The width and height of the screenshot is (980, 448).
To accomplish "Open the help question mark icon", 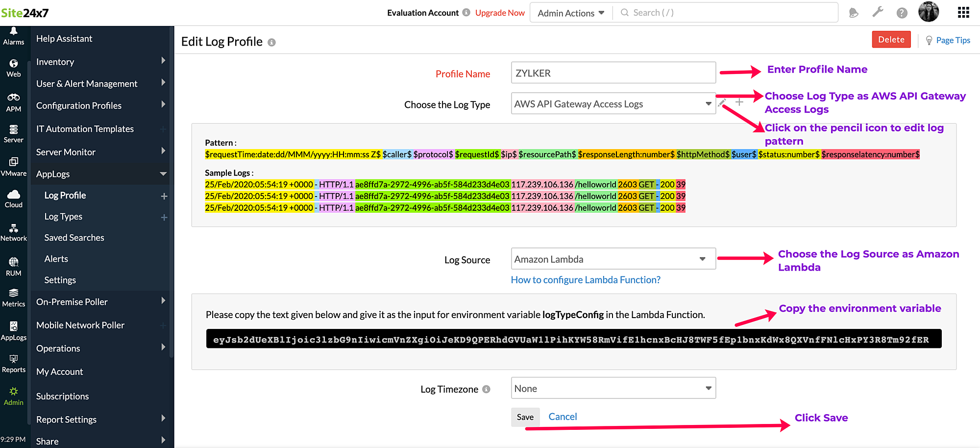I will (902, 13).
